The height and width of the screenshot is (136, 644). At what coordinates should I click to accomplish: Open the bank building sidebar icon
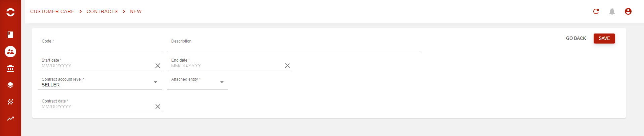pyautogui.click(x=10, y=68)
